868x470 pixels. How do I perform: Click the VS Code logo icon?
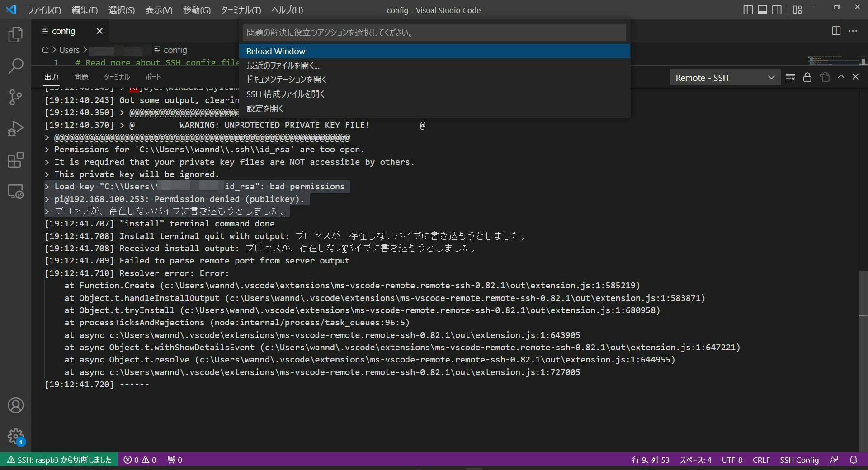[x=11, y=9]
